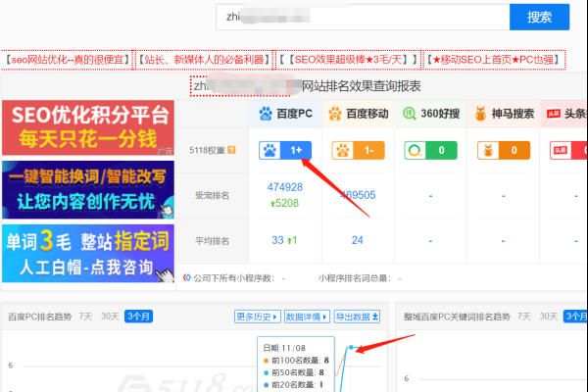
Task: Click the 百度PC weight badge 1+
Action: (x=285, y=150)
